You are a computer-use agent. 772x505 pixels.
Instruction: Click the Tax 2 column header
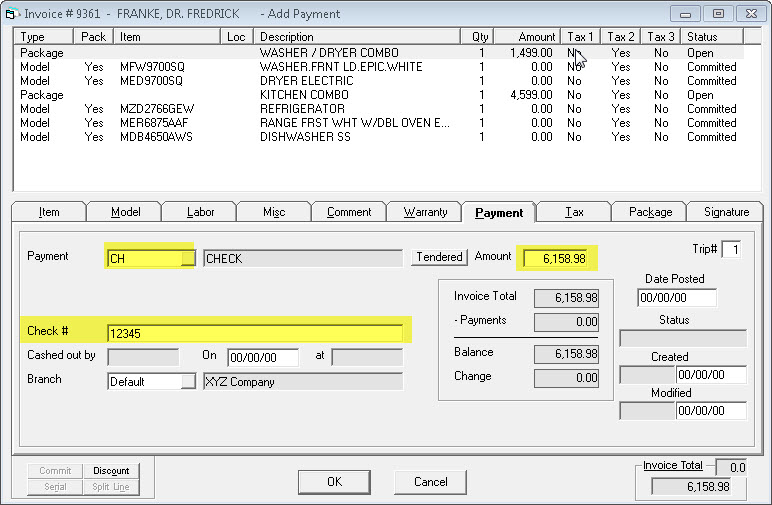pos(620,37)
